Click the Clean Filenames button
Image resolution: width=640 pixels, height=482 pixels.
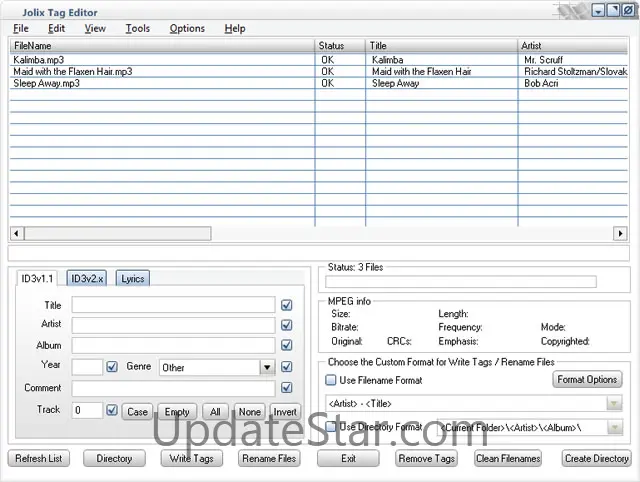tap(508, 458)
